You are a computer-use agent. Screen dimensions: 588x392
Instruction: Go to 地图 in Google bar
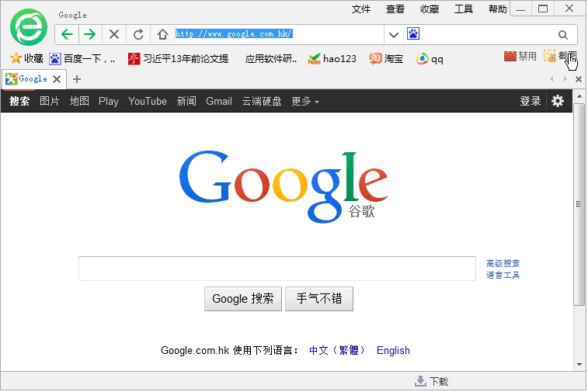79,101
